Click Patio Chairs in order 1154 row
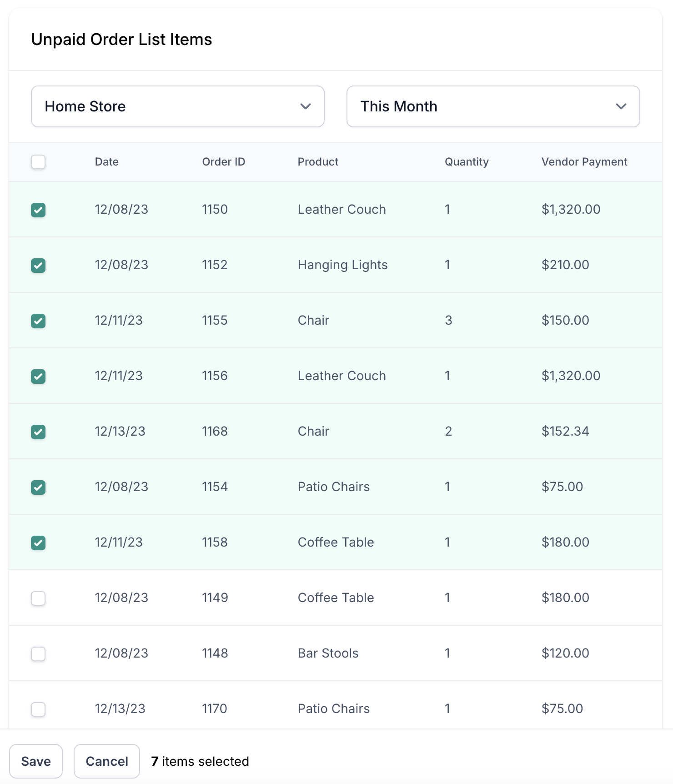The width and height of the screenshot is (673, 784). 334,487
